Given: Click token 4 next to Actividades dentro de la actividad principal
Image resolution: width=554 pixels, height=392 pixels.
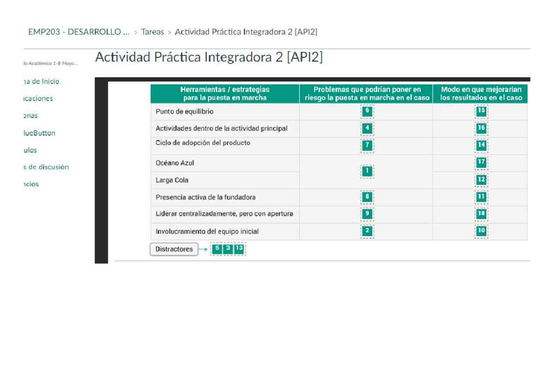Looking at the screenshot, I should [x=367, y=128].
